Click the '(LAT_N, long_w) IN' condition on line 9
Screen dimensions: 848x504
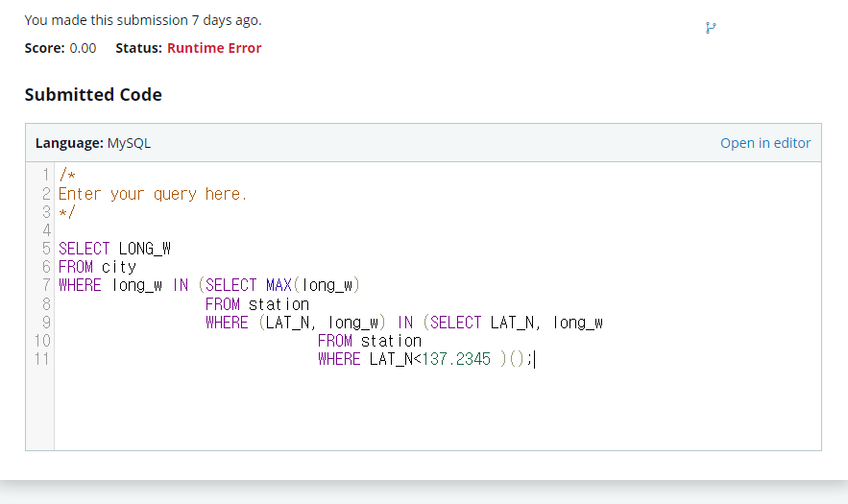336,323
